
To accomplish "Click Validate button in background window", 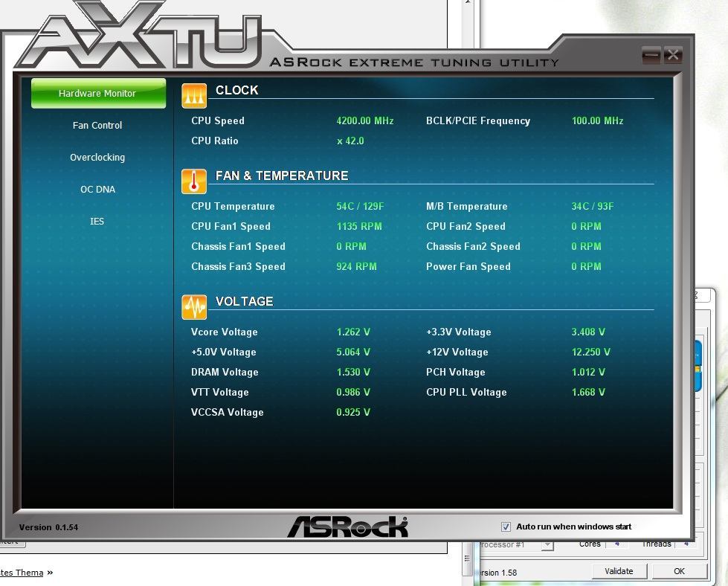I will click(619, 571).
